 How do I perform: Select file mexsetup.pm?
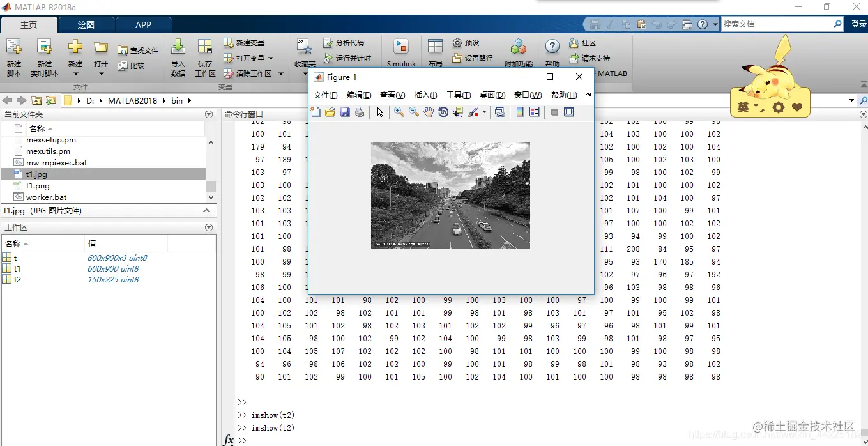51,140
